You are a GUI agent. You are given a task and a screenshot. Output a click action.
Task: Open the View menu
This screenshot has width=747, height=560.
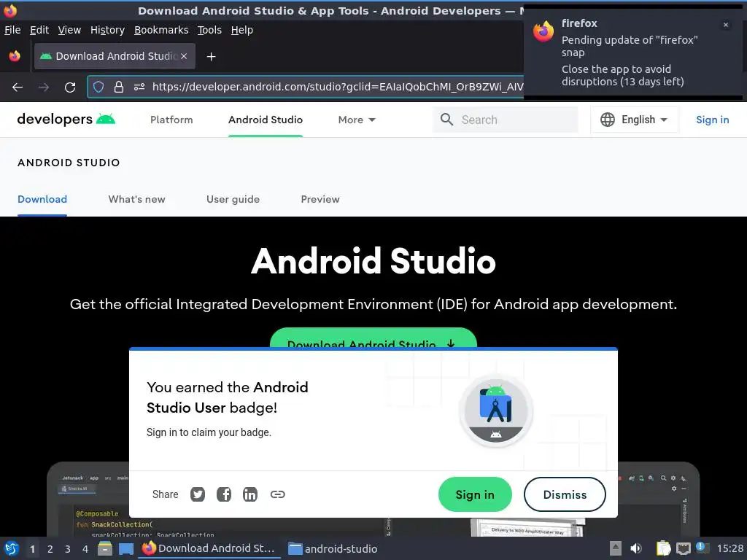[x=69, y=30]
